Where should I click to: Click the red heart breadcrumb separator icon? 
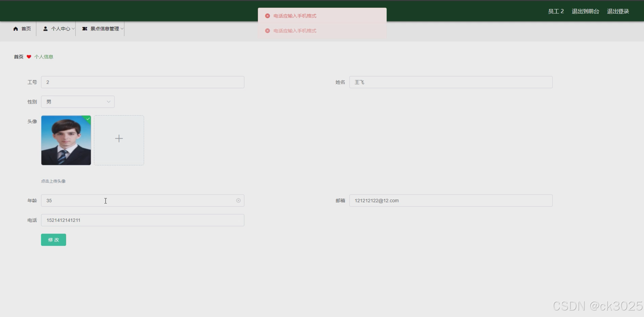coord(29,57)
